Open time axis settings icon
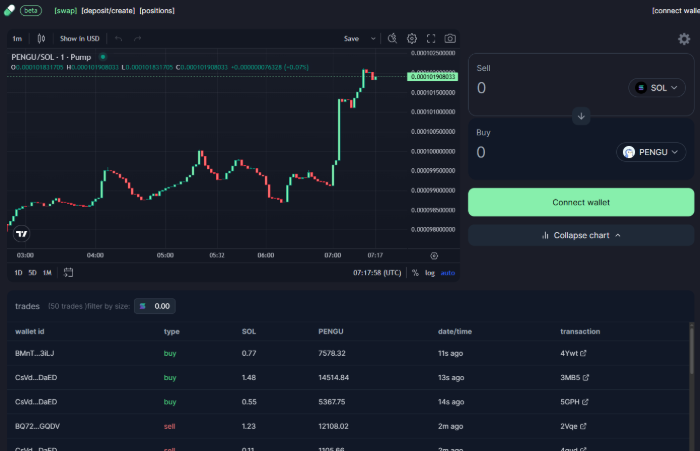 pyautogui.click(x=434, y=256)
